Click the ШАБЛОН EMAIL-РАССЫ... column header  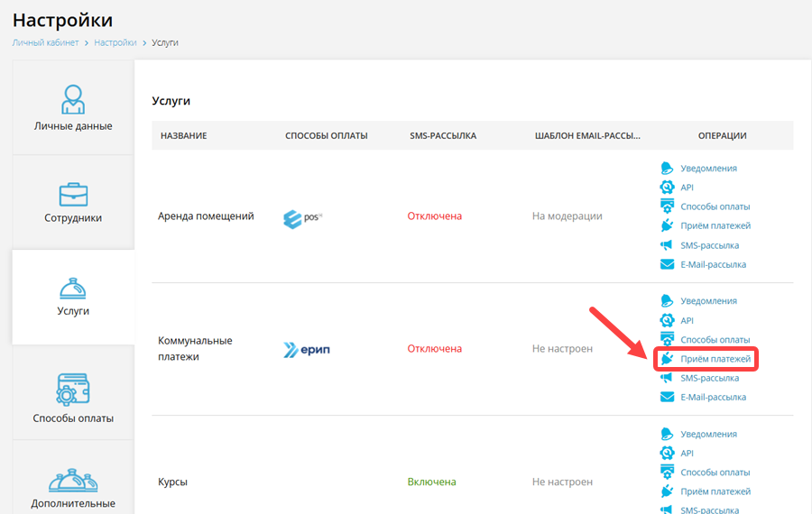[x=587, y=135]
